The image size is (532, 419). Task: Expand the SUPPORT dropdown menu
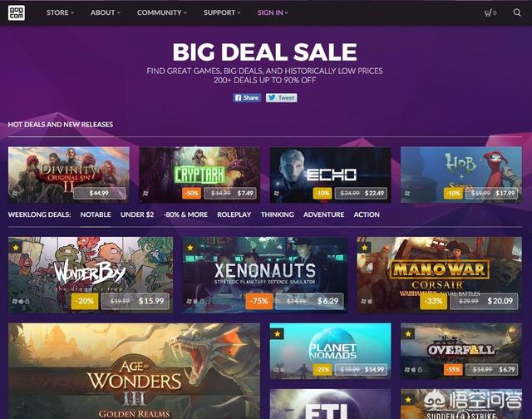(x=222, y=12)
